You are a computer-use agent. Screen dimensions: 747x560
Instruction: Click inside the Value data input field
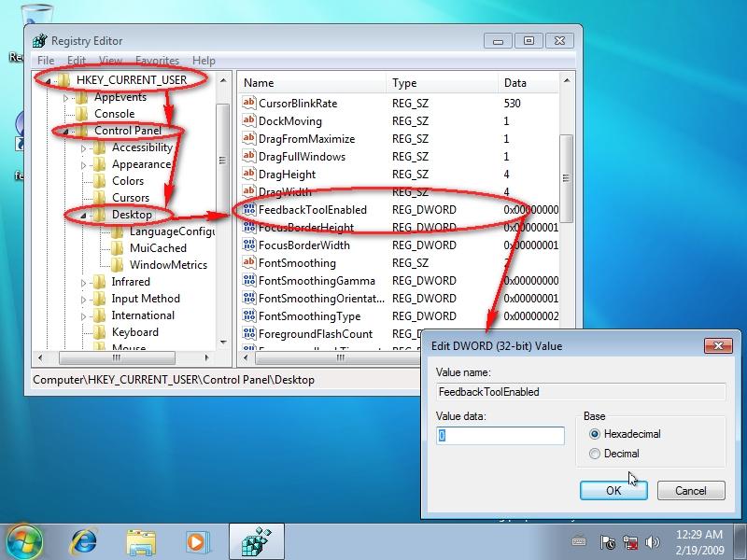click(500, 435)
